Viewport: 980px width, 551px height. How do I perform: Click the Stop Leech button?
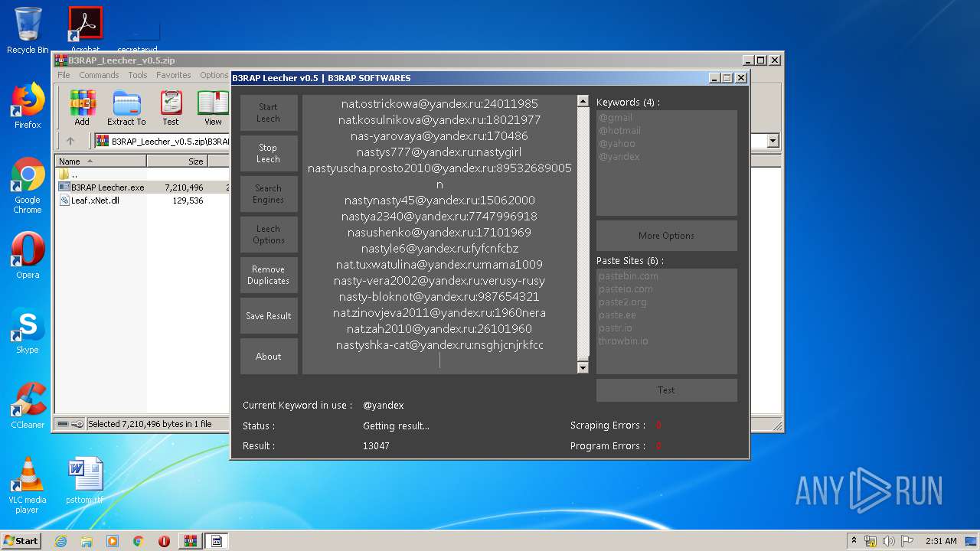pos(268,153)
